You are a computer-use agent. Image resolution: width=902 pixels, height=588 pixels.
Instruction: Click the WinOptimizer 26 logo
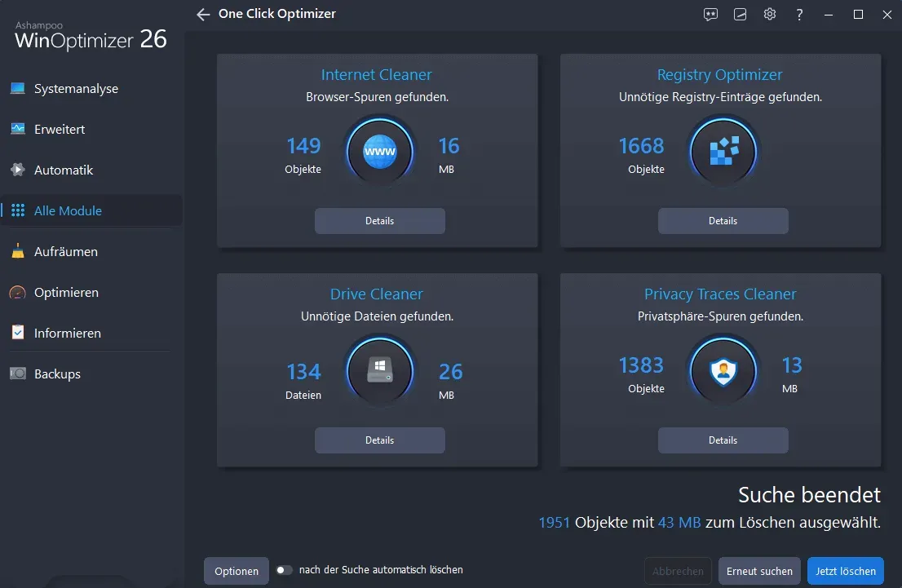[x=91, y=36]
